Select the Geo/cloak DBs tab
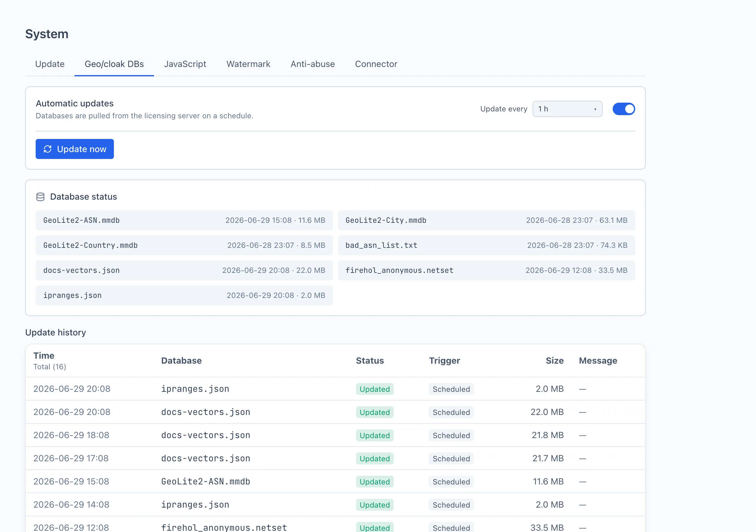The height and width of the screenshot is (532, 756). (114, 64)
